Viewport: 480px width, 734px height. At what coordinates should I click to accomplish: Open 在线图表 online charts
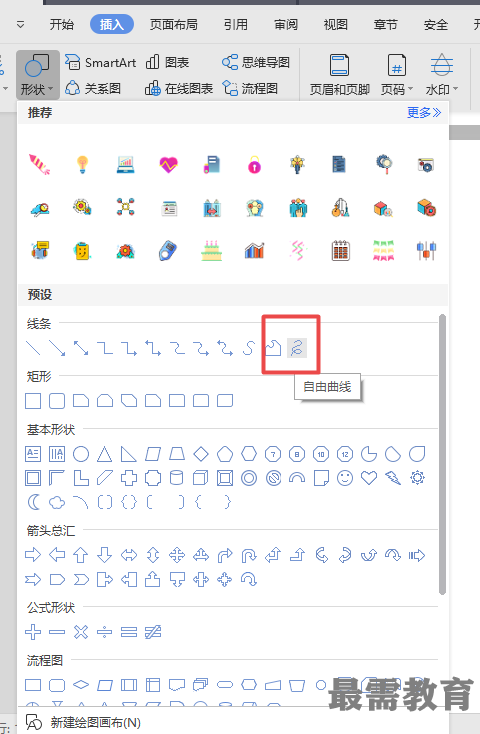178,88
